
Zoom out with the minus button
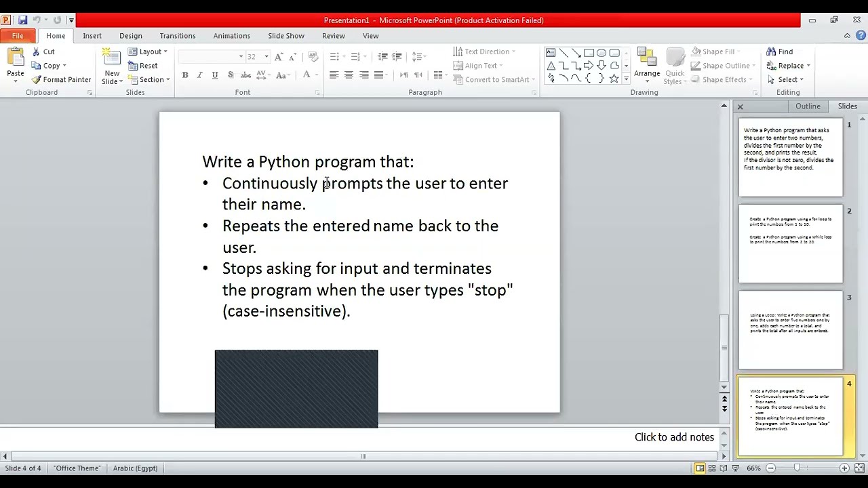pyautogui.click(x=771, y=468)
